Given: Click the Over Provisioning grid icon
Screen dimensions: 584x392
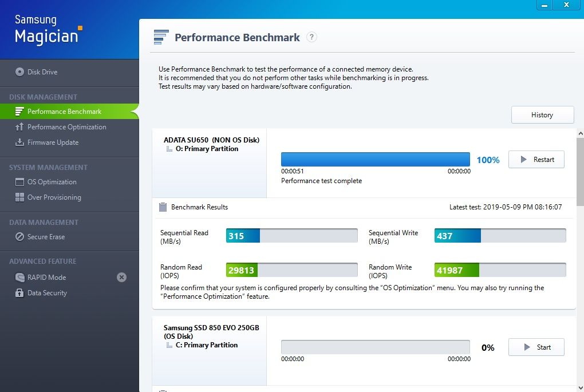Looking at the screenshot, I should point(19,197).
